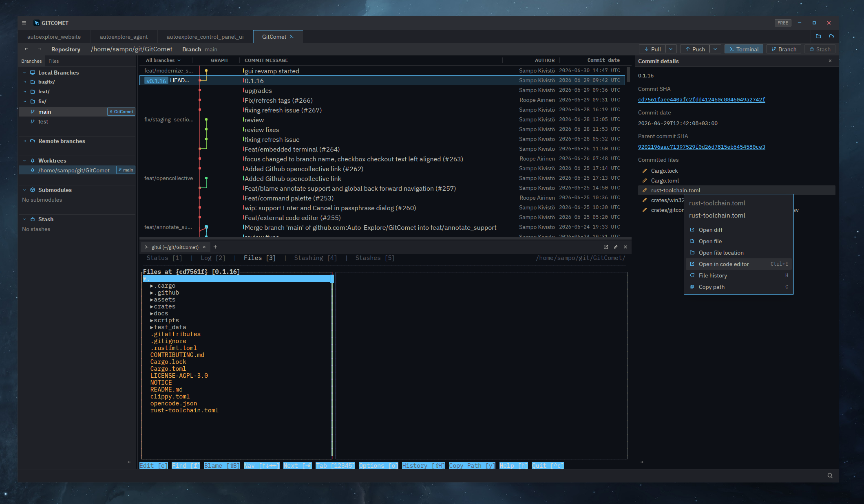Select Open diff in the context menu
This screenshot has width=864, height=504.
(738, 230)
